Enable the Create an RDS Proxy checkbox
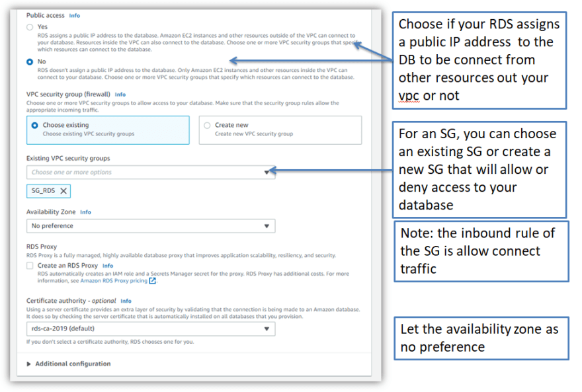 coord(30,266)
